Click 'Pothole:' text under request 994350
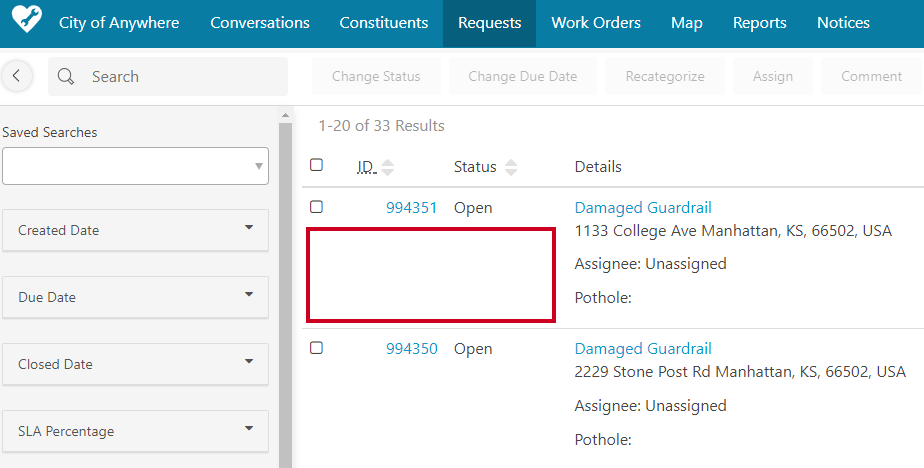924x468 pixels. [603, 439]
